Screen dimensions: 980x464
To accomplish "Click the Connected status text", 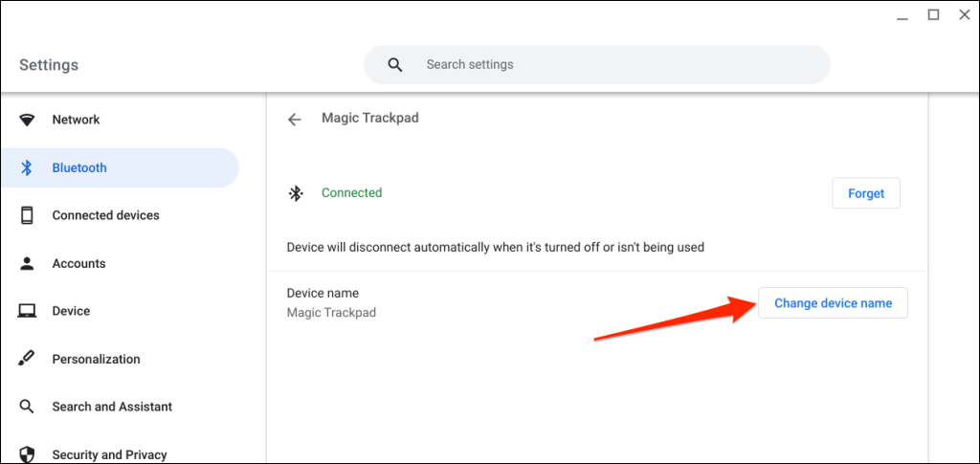I will click(x=352, y=193).
